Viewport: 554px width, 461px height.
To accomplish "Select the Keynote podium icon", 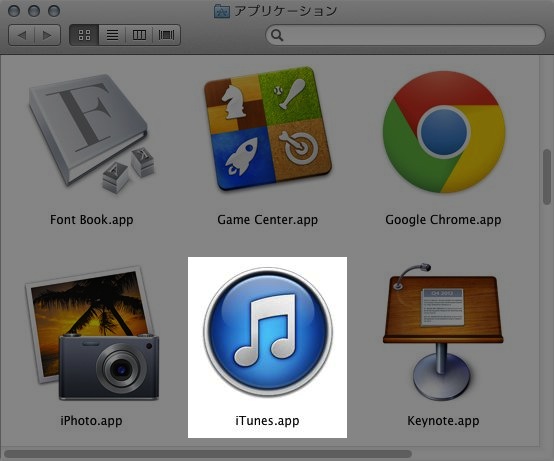I will coord(443,332).
